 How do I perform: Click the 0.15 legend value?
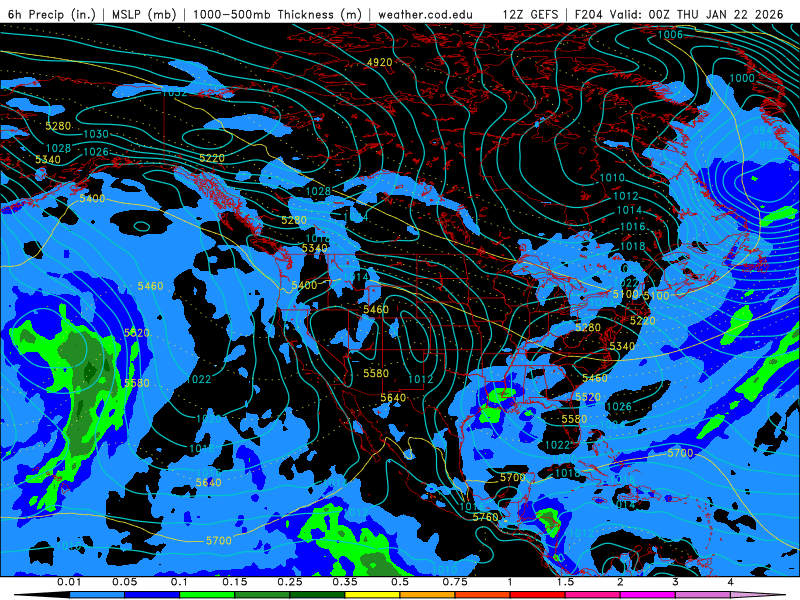[x=235, y=582]
